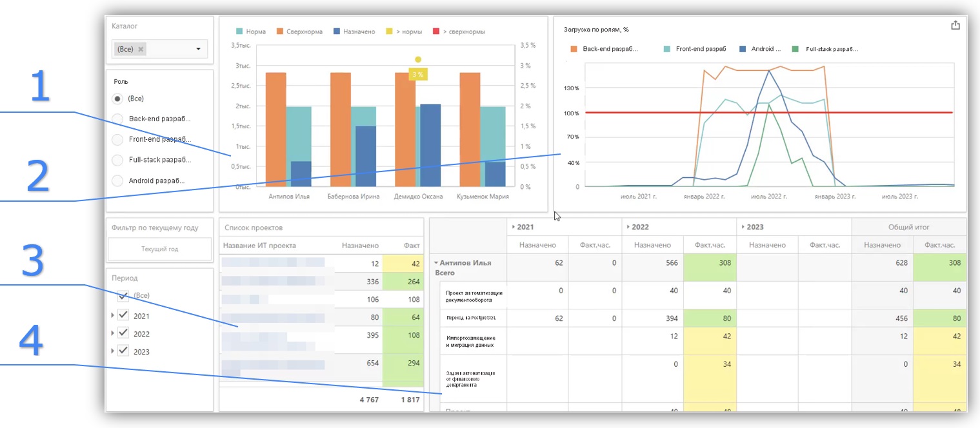Click the Норма legend marker in bar chart
Screen dimensions: 980x428
point(239,32)
